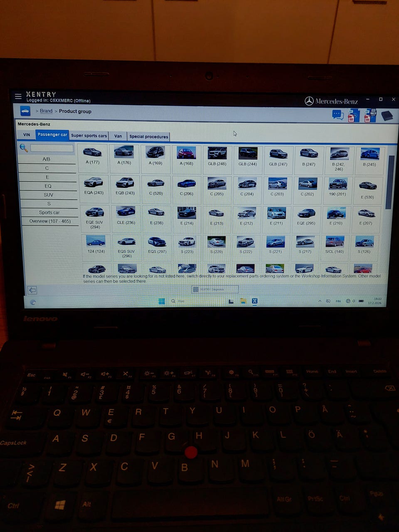The width and height of the screenshot is (399, 532).
Task: Choose the A (169) model thumbnail
Action: 155,158
